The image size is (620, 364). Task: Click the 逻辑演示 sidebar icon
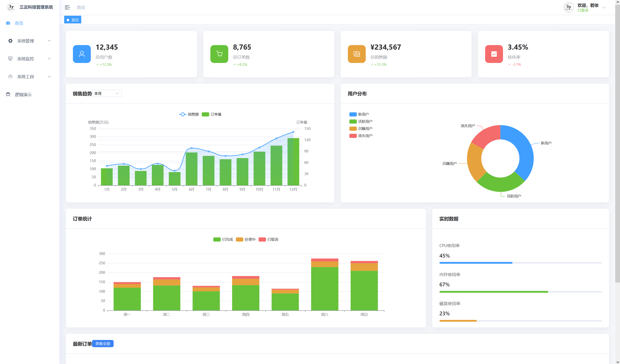tap(8, 95)
